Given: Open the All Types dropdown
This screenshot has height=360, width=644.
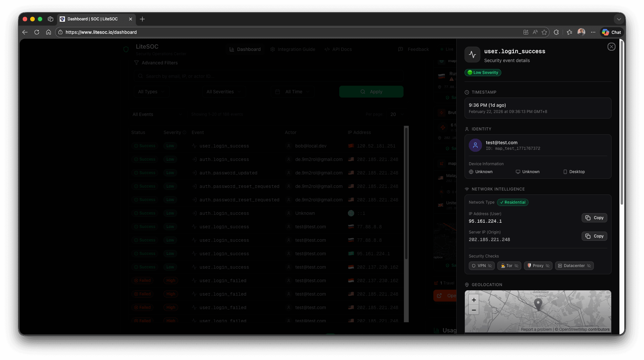Looking at the screenshot, I should point(151,92).
